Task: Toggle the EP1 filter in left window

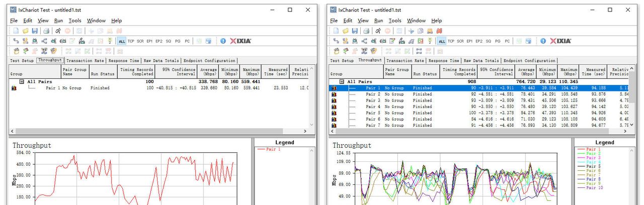Action: coord(149,41)
